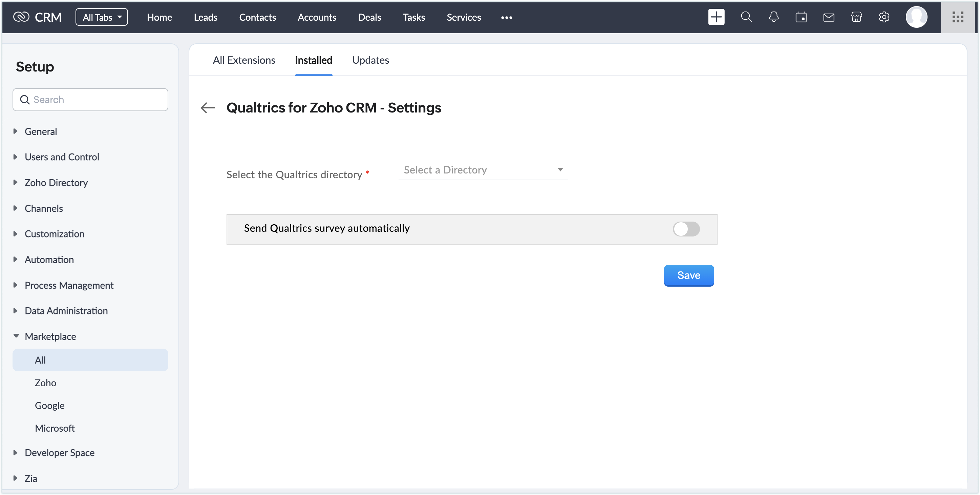
Task: Collapse the Marketplace section
Action: coord(50,336)
